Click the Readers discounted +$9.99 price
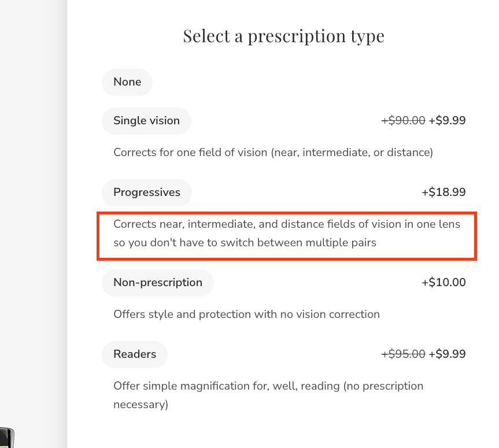Image resolution: width=499 pixels, height=448 pixels. coord(447,354)
